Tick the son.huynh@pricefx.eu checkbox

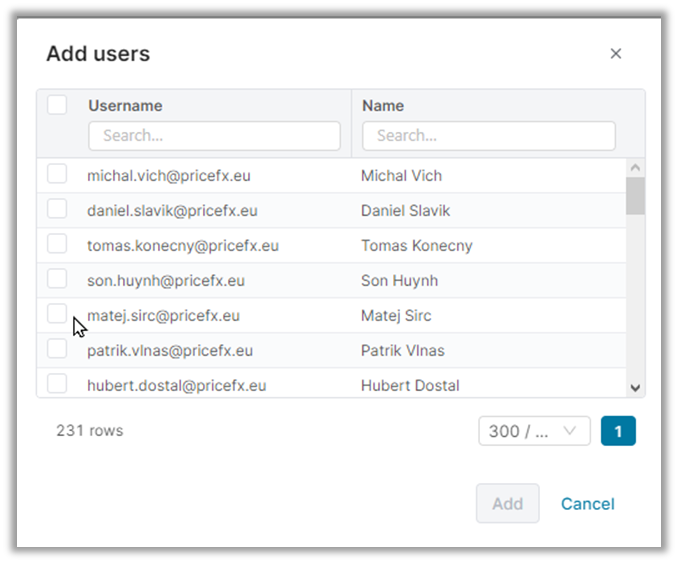pos(57,279)
